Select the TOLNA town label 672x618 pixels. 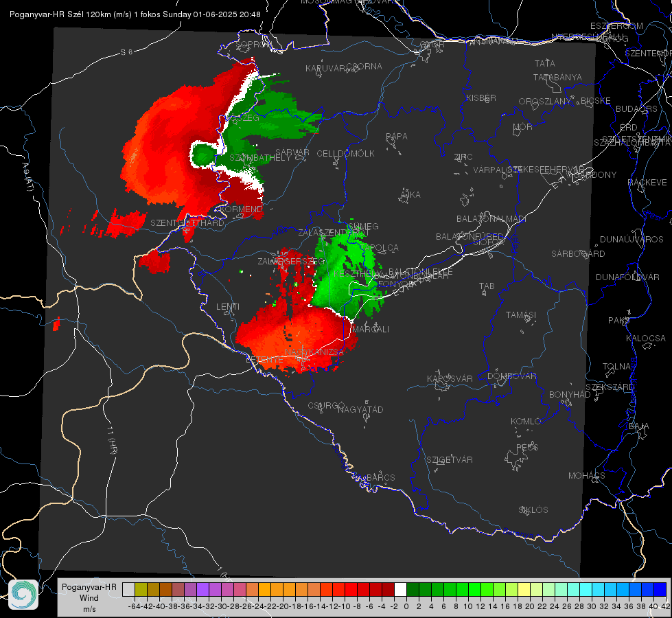(x=616, y=367)
